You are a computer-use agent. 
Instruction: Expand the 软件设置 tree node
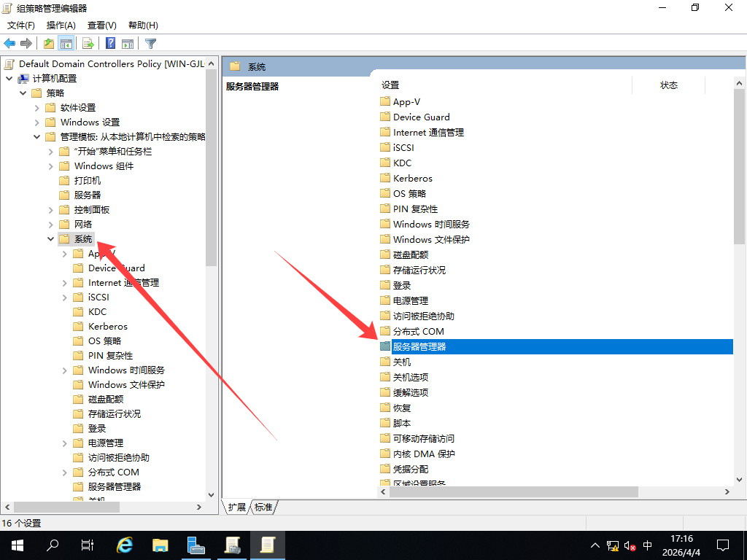click(37, 108)
